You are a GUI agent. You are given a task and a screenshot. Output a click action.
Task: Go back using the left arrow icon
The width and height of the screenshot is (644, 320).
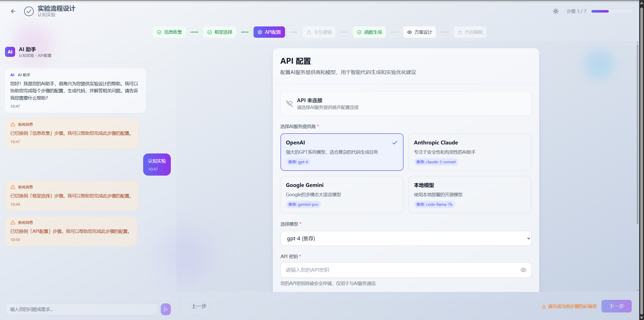tap(13, 11)
